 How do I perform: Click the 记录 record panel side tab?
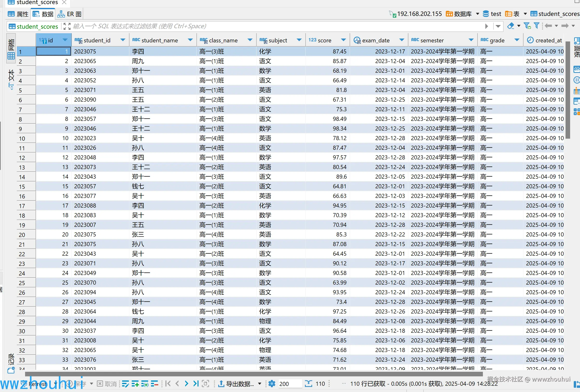(x=11, y=363)
